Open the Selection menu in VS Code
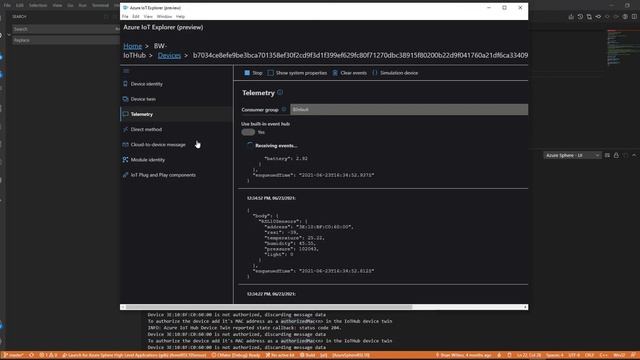Screen dimensions: 640x360 point(38,5)
